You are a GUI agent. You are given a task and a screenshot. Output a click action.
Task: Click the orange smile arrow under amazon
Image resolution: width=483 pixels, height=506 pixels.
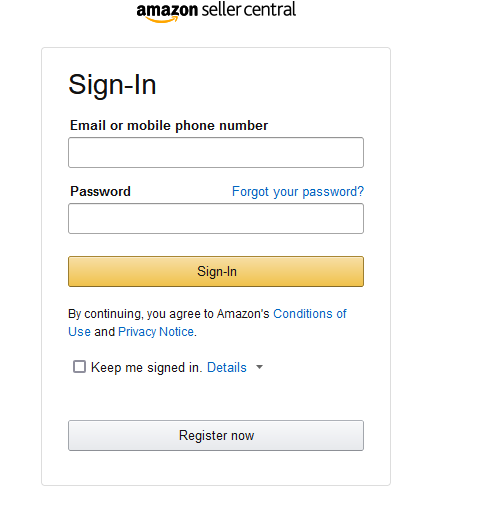click(162, 20)
